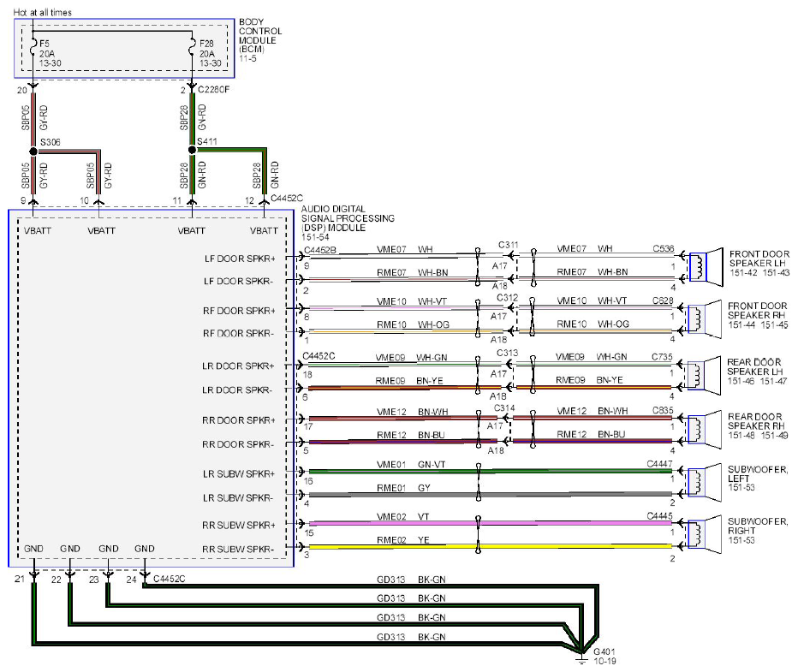Click the C835 speaker connector label
Screen dimensions: 798x672
click(663, 410)
